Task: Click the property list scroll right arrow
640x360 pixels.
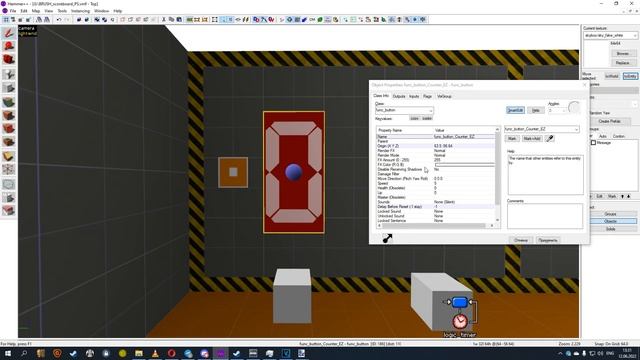Action: (x=492, y=225)
